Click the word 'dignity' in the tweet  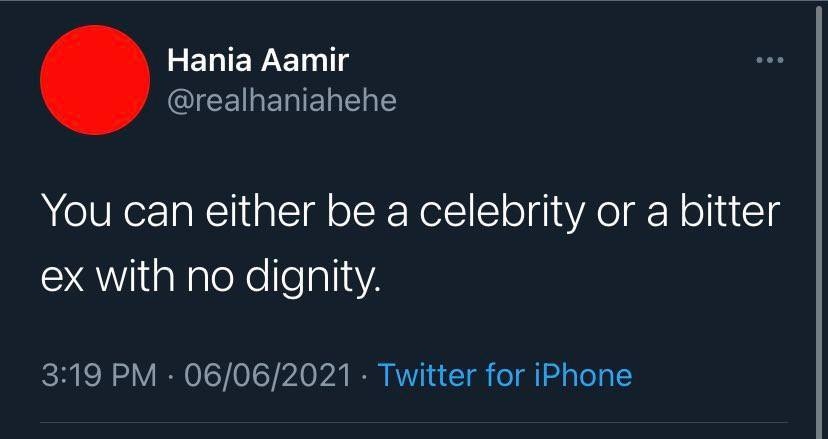pyautogui.click(x=310, y=279)
